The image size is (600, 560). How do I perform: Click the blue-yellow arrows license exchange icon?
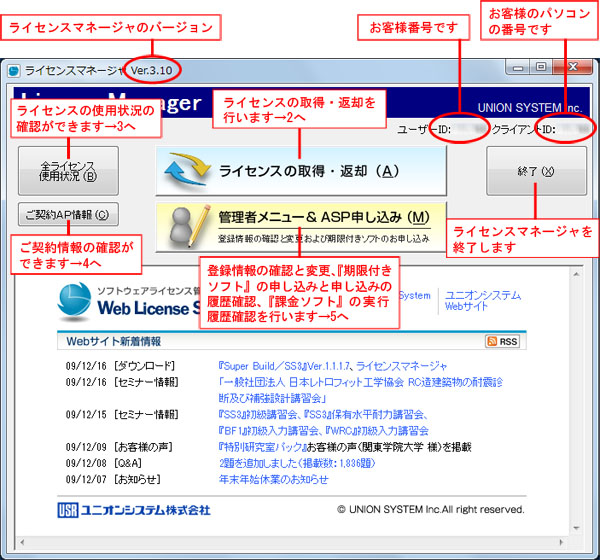[x=188, y=170]
